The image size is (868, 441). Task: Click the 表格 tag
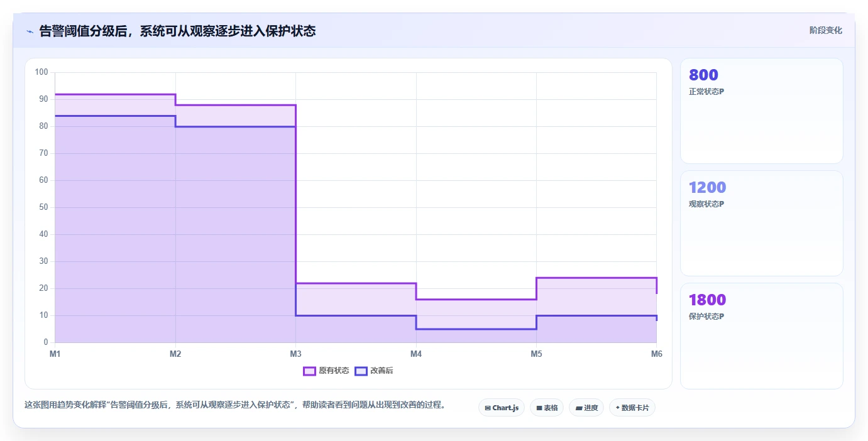[x=547, y=408]
